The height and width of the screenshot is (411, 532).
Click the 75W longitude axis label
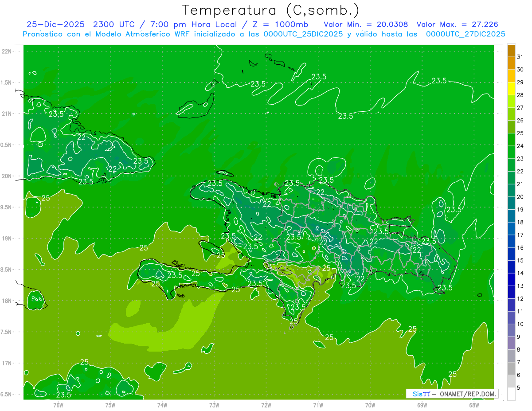coord(110,405)
